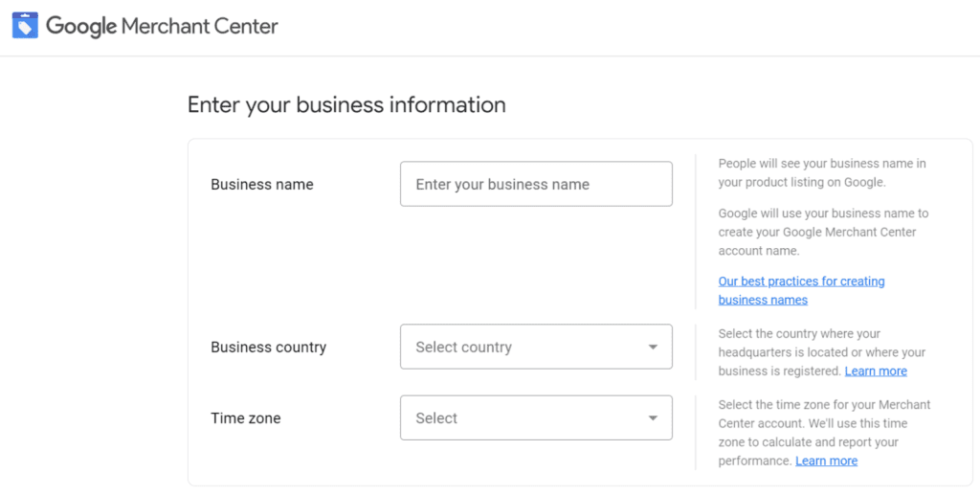Click the blue shopping tag logo icon
This screenshot has height=495, width=980.
(25, 26)
